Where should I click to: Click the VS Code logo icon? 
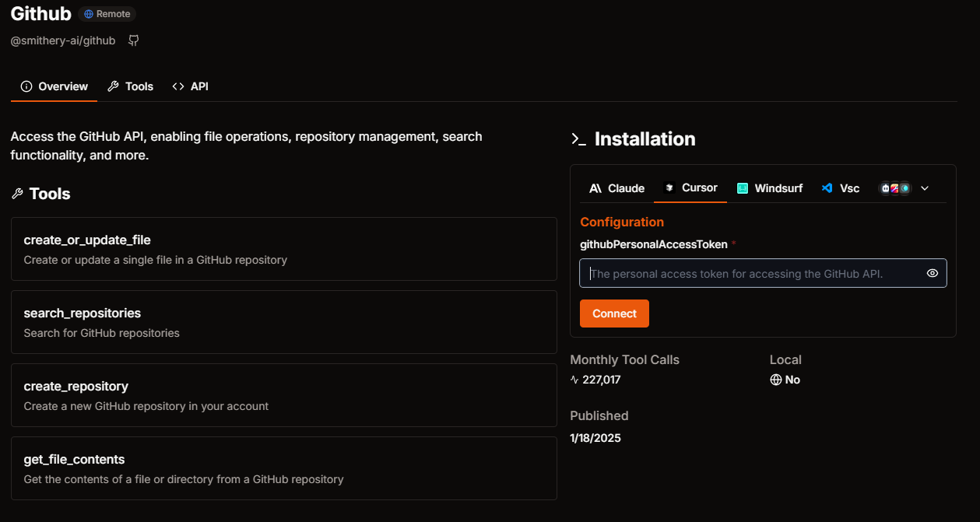click(x=827, y=188)
